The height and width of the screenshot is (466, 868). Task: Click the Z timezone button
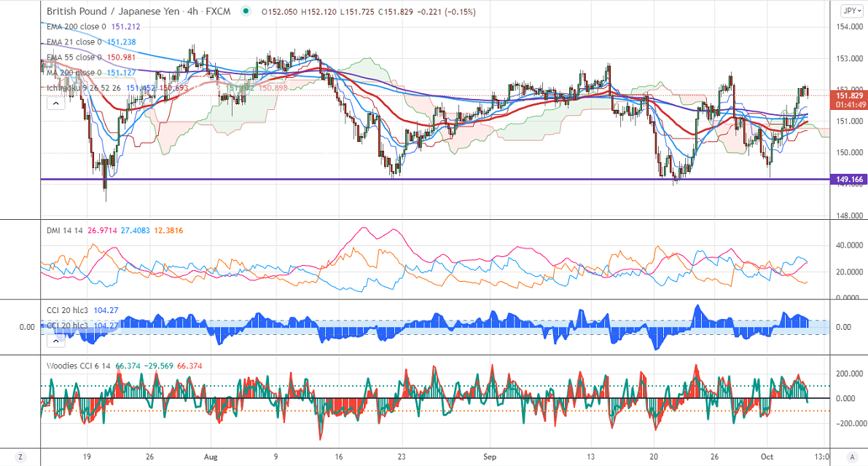[x=20, y=457]
